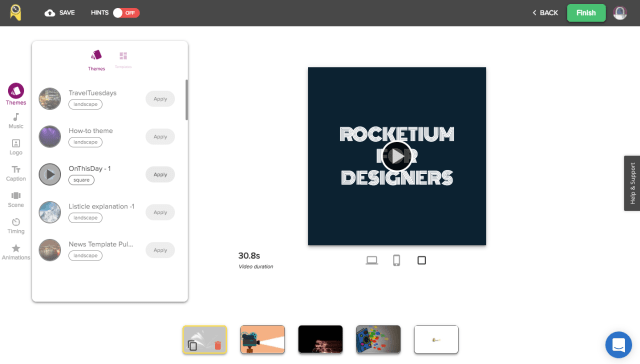
Task: Save the project with cloud icon
Action: tap(60, 13)
